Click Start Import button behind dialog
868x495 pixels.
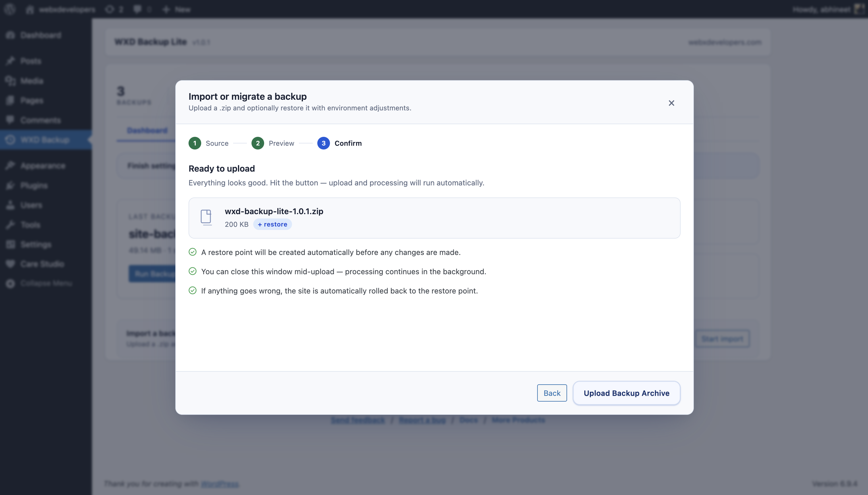coord(722,339)
